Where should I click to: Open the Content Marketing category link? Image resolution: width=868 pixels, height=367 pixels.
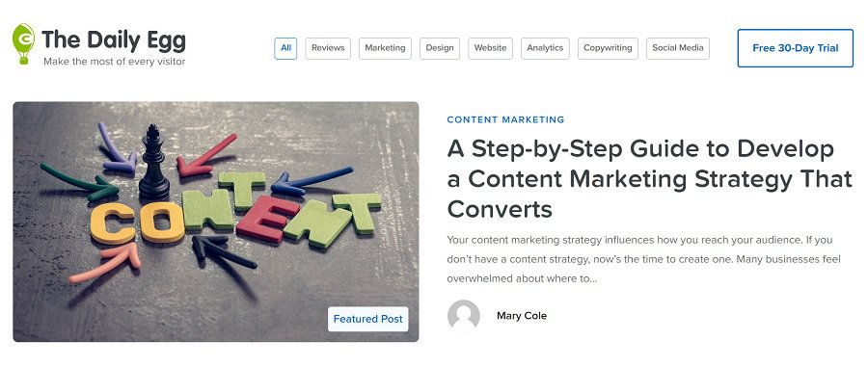pyautogui.click(x=505, y=119)
